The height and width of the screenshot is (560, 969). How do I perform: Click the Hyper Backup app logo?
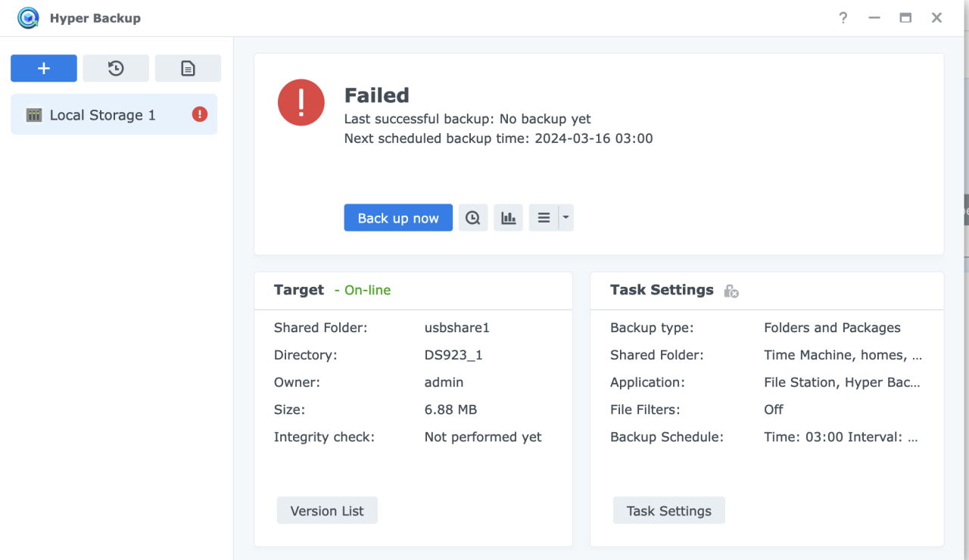tap(28, 17)
